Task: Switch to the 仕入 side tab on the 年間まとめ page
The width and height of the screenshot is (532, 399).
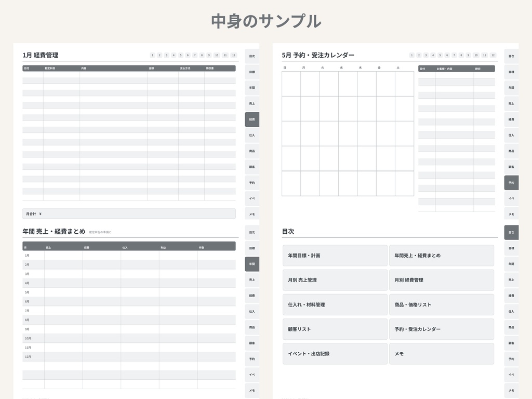Action: tap(252, 312)
